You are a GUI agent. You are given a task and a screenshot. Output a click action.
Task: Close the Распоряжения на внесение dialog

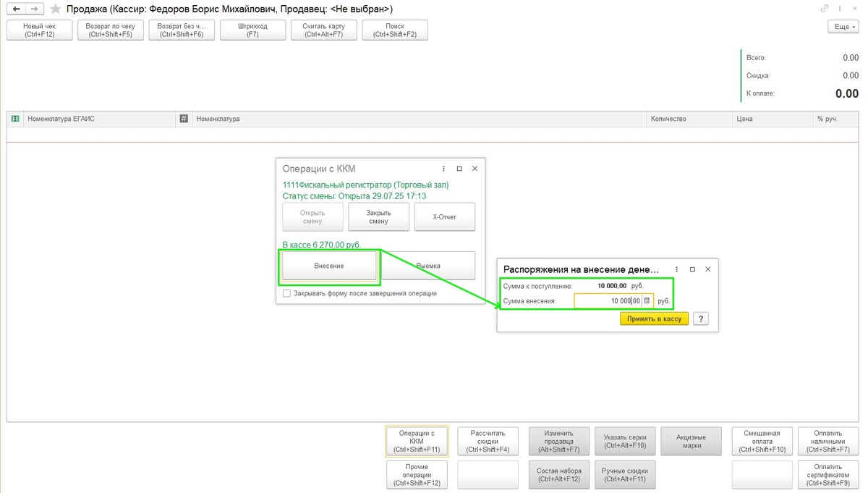click(x=707, y=269)
